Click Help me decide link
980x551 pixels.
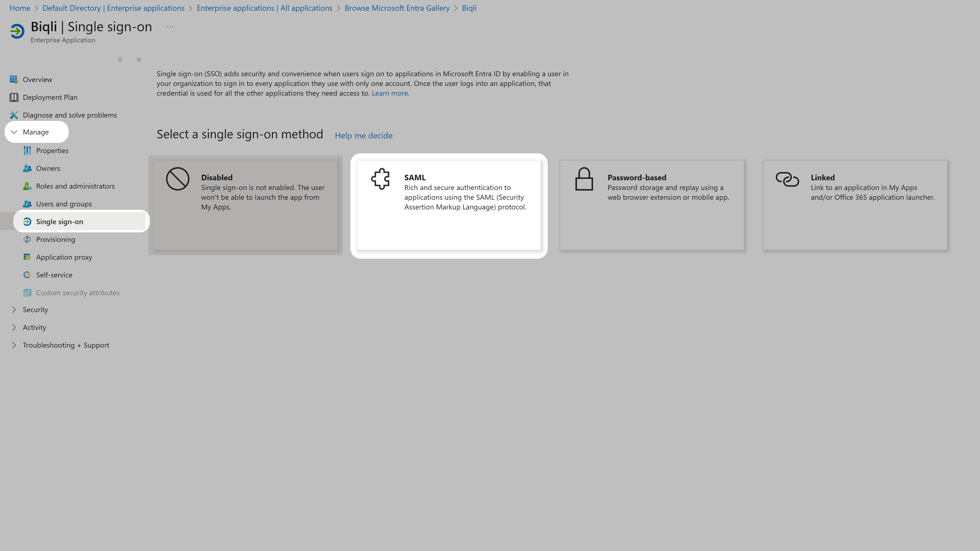364,135
